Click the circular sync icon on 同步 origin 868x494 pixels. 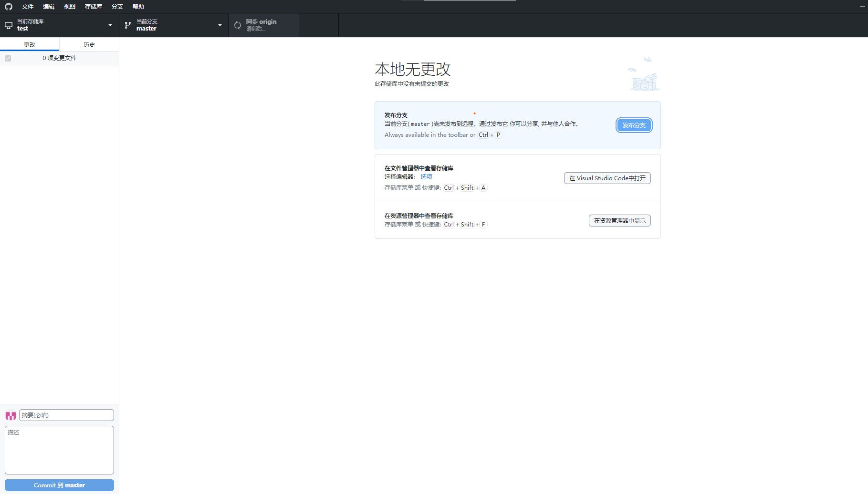coord(238,25)
